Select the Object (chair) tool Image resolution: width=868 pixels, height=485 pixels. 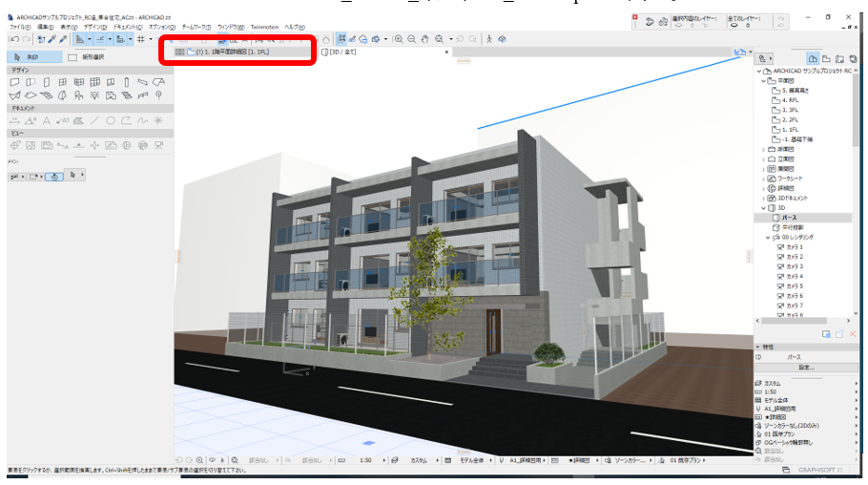click(x=78, y=95)
